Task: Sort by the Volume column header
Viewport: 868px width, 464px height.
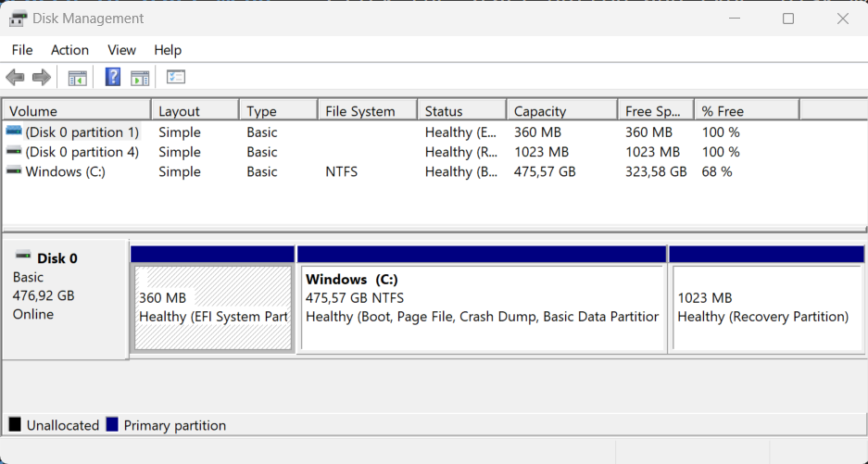Action: tap(77, 111)
